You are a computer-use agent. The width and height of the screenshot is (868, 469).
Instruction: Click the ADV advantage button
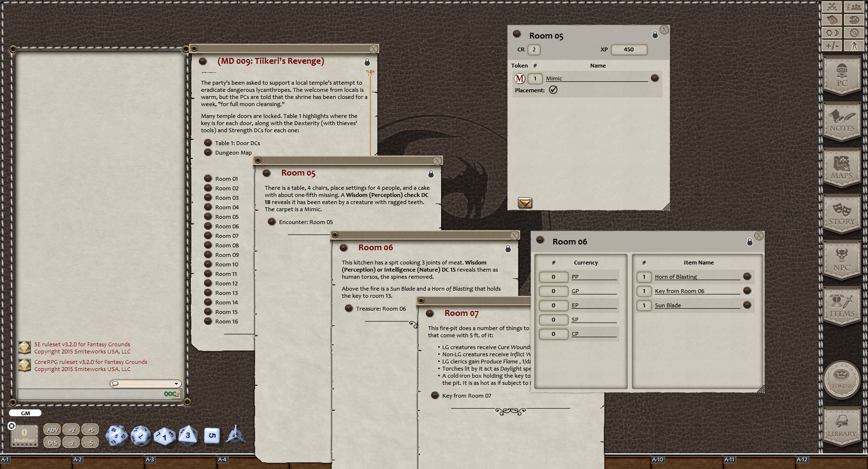point(52,429)
